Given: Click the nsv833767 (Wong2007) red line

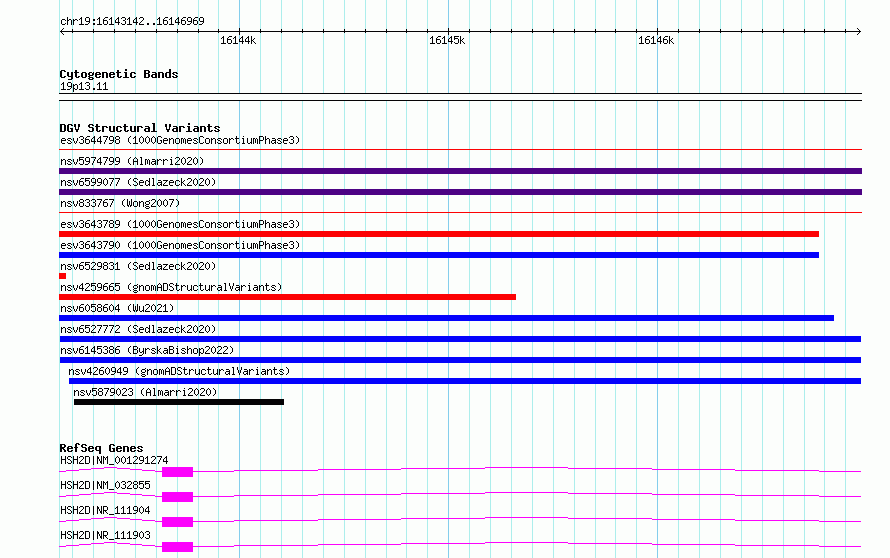Looking at the screenshot, I should 460,213.
